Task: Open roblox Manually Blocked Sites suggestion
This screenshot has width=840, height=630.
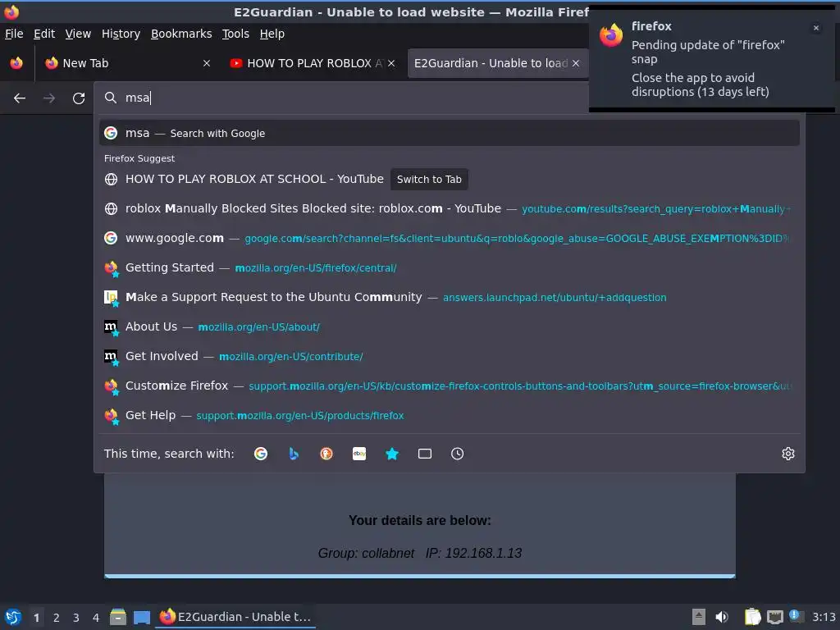Action: [450, 208]
